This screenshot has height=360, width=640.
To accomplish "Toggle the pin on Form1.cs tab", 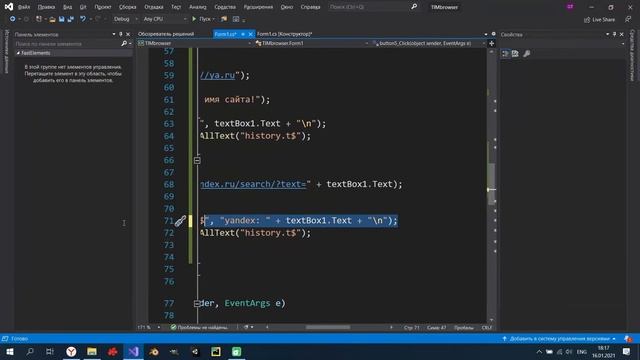I will click(x=243, y=34).
